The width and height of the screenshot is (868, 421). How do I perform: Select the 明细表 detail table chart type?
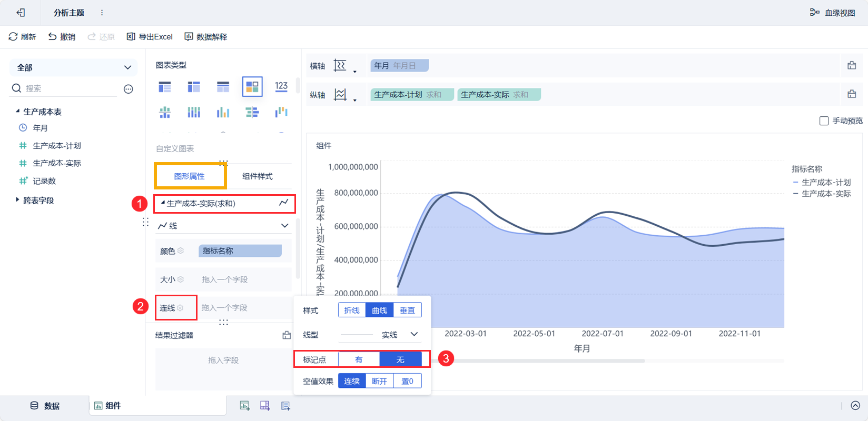click(223, 86)
